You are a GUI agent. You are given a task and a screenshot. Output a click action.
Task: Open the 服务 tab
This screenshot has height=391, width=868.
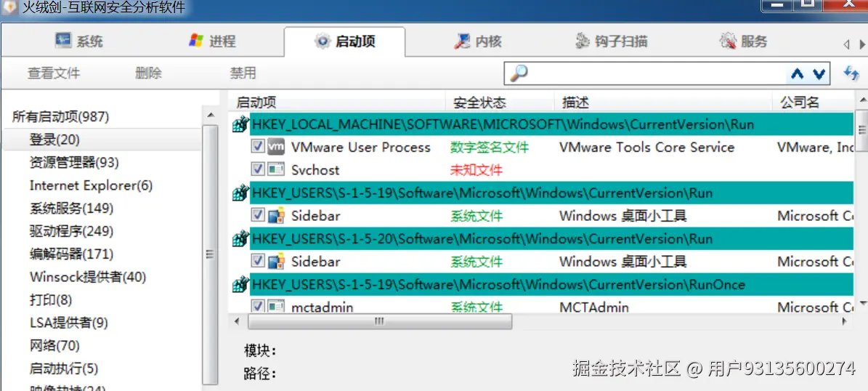pyautogui.click(x=744, y=41)
